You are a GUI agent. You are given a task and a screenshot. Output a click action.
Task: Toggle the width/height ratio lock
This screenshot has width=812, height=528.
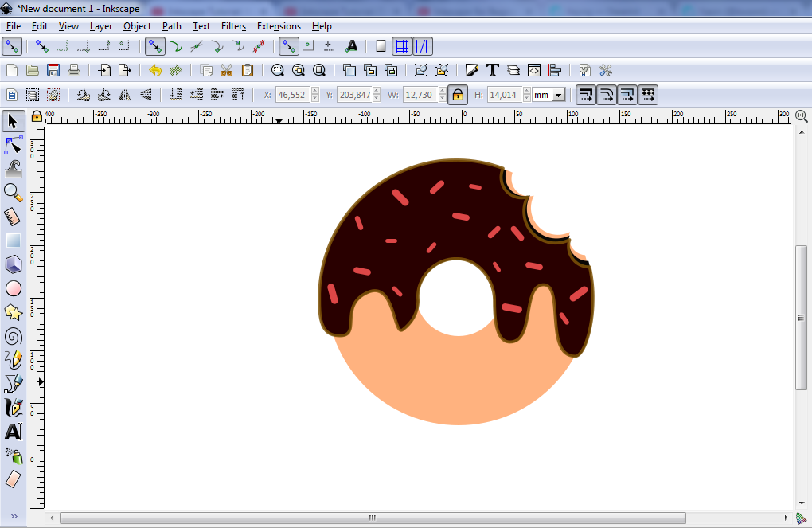click(458, 95)
